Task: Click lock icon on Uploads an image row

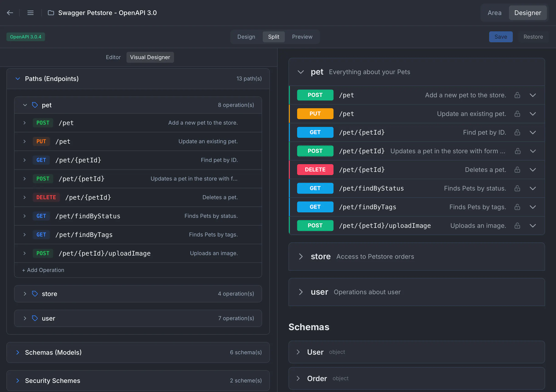Action: (517, 226)
